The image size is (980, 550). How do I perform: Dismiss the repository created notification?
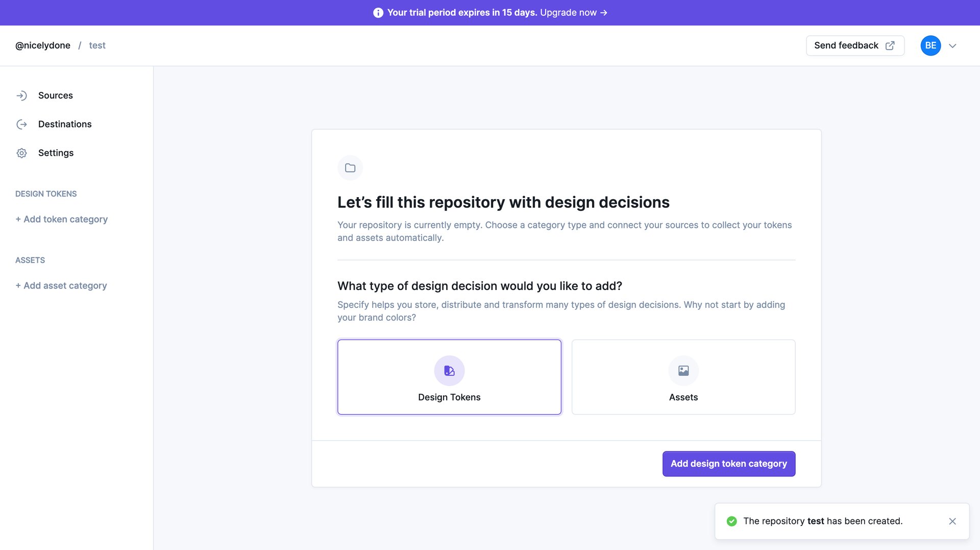pyautogui.click(x=952, y=521)
